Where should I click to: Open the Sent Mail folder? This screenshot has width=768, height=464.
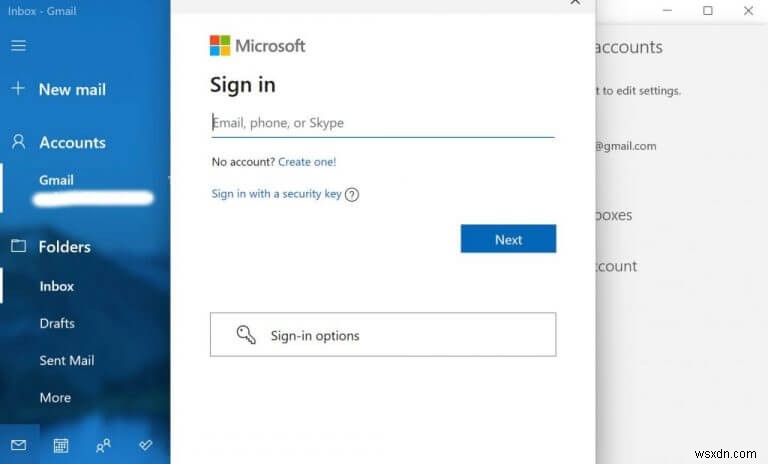67,361
